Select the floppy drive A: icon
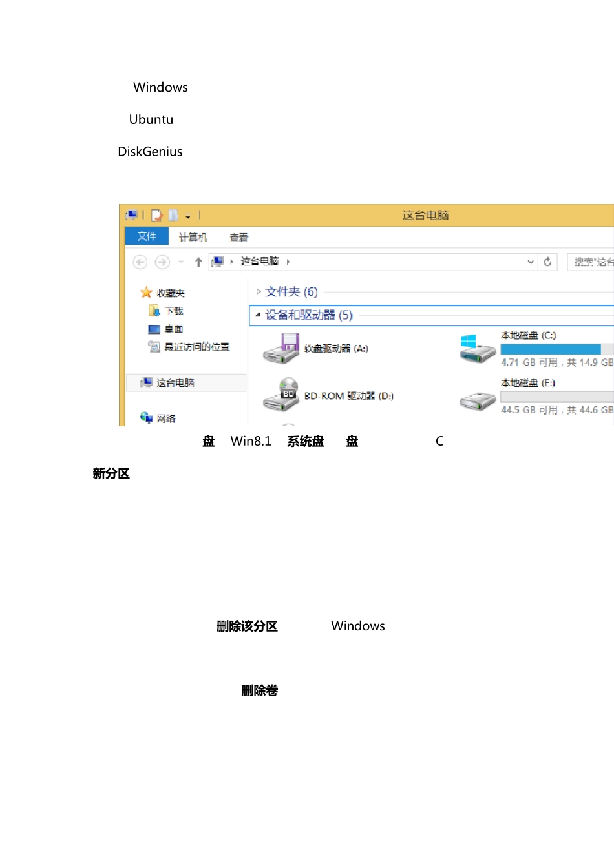 pyautogui.click(x=281, y=348)
